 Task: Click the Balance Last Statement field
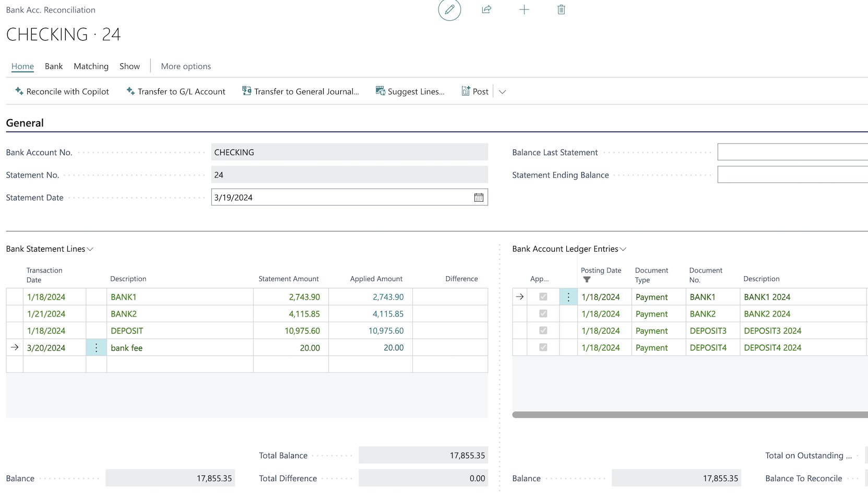[x=792, y=152]
